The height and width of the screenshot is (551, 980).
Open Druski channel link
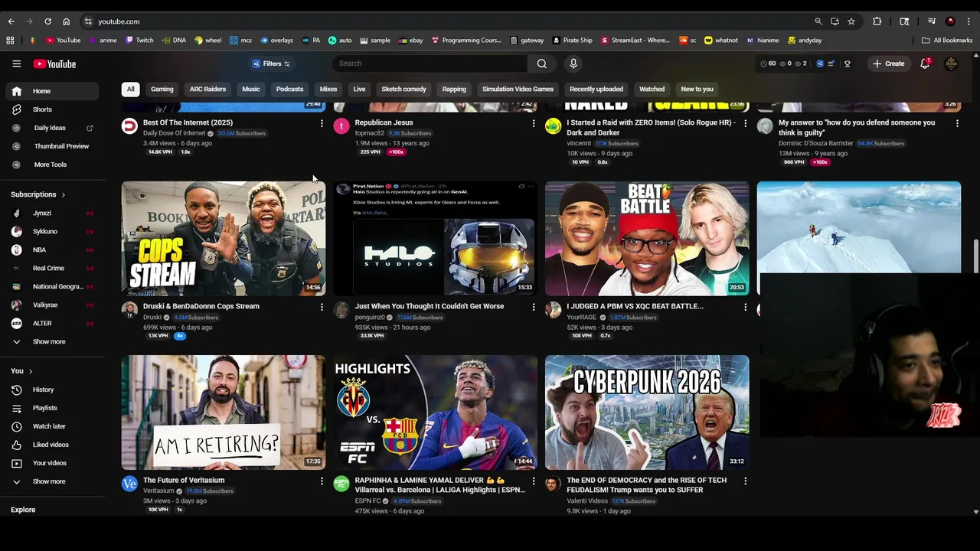click(x=152, y=318)
